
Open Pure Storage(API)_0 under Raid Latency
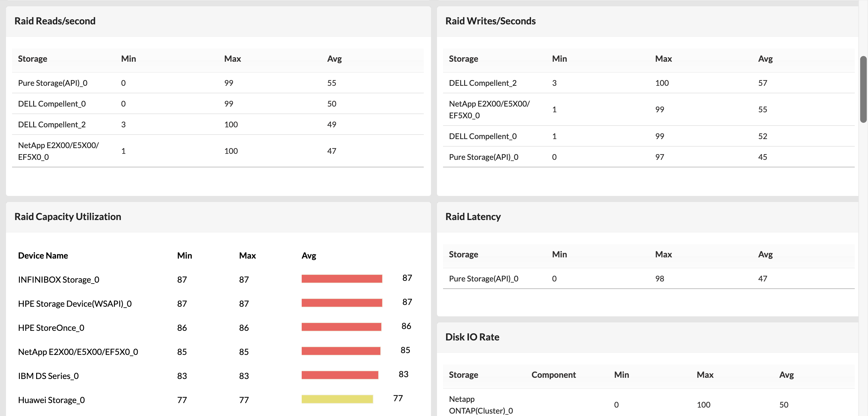coord(484,278)
